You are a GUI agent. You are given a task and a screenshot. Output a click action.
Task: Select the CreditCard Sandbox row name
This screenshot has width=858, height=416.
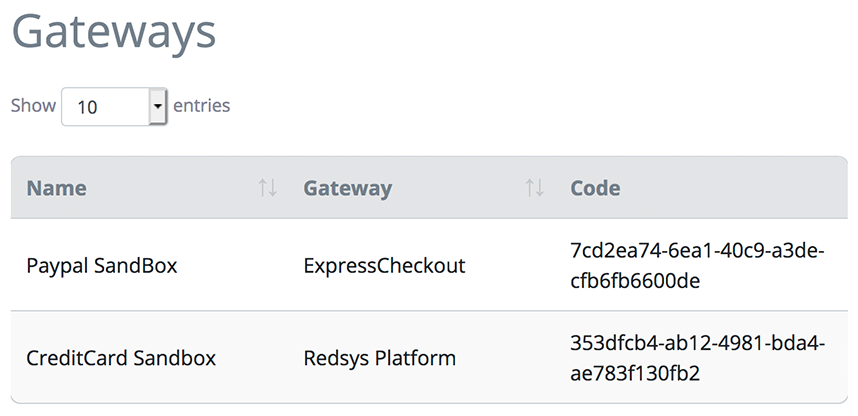(121, 358)
